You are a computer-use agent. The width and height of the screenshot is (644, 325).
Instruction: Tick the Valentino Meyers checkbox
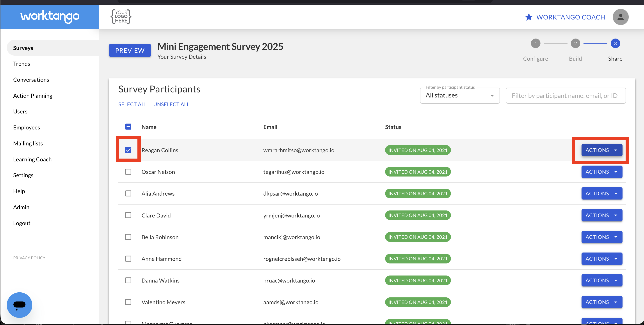(128, 302)
